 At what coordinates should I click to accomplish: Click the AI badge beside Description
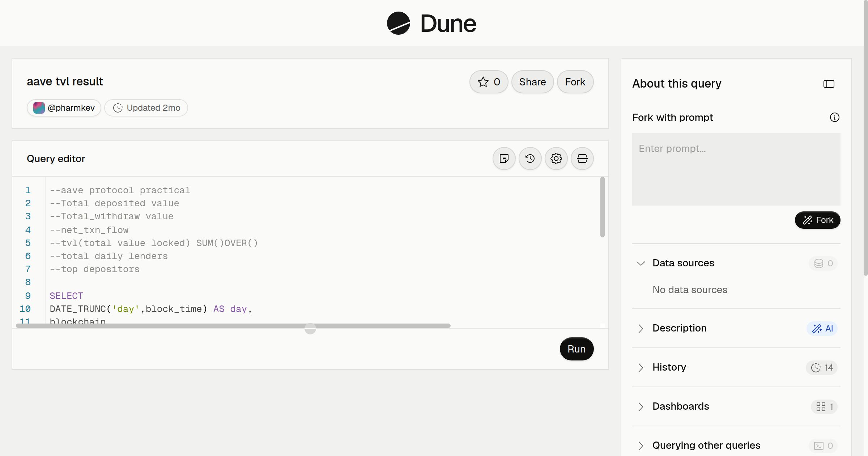[x=822, y=328]
